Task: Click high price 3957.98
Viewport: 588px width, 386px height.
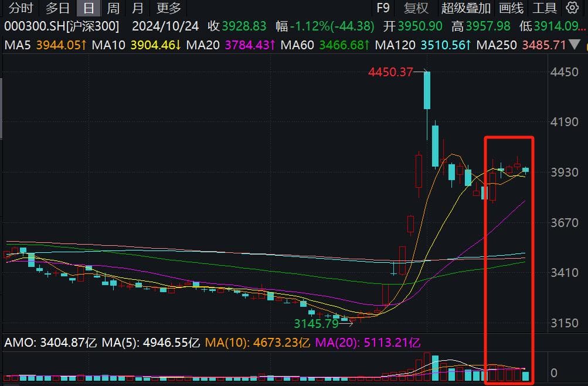Action: click(488, 26)
